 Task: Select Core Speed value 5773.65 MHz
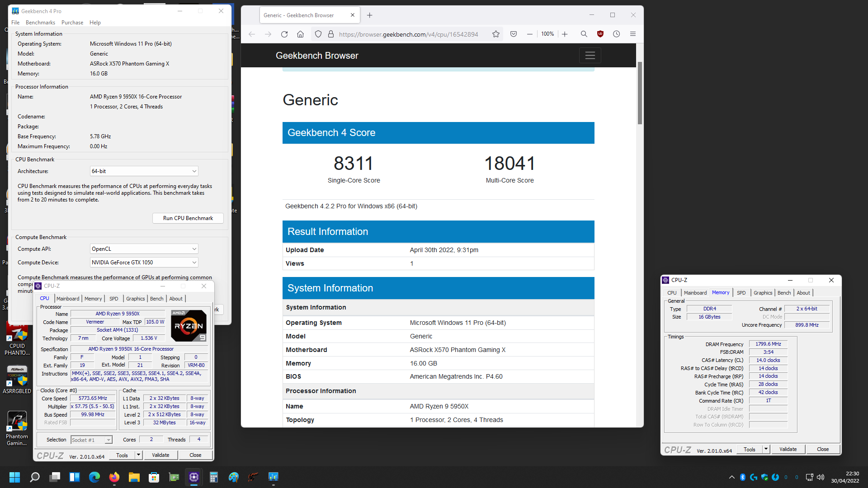(x=93, y=399)
